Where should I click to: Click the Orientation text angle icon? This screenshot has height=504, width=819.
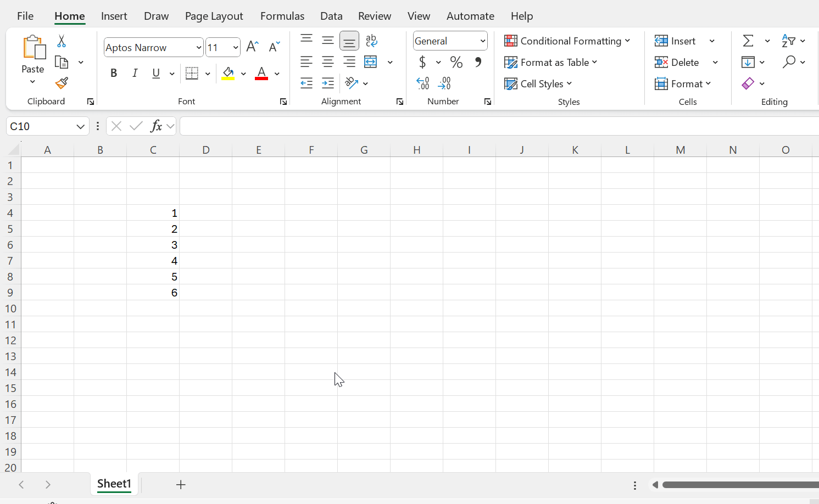352,83
